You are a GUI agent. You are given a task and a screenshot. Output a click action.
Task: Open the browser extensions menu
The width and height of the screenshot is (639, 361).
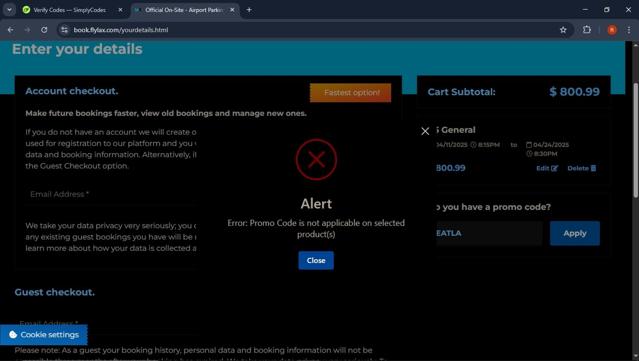tap(587, 29)
